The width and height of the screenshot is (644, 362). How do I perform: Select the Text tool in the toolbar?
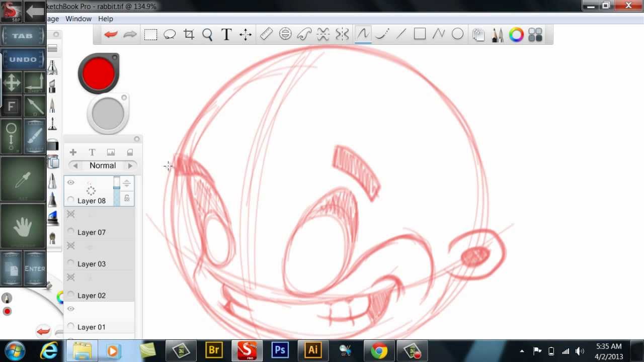click(226, 34)
